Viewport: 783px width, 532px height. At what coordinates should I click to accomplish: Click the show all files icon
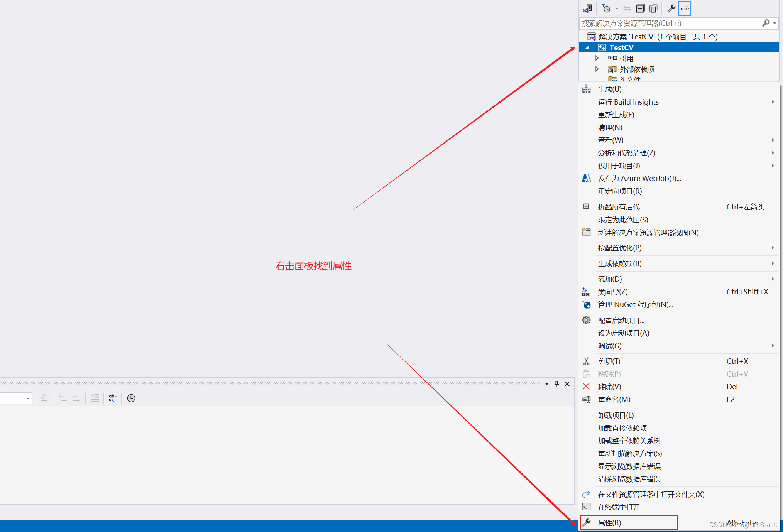[653, 8]
